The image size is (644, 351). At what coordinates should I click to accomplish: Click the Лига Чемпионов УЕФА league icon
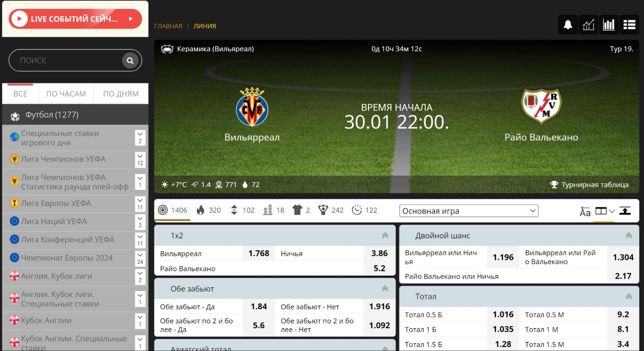(14, 159)
